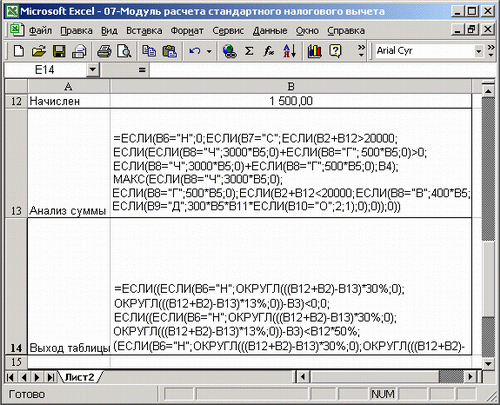
Task: Save the workbook with the floppy disk icon
Action: tap(59, 51)
